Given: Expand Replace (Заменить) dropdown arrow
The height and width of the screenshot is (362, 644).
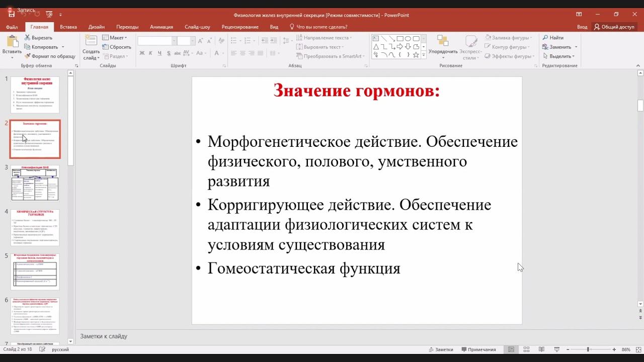Looking at the screenshot, I should pos(576,47).
